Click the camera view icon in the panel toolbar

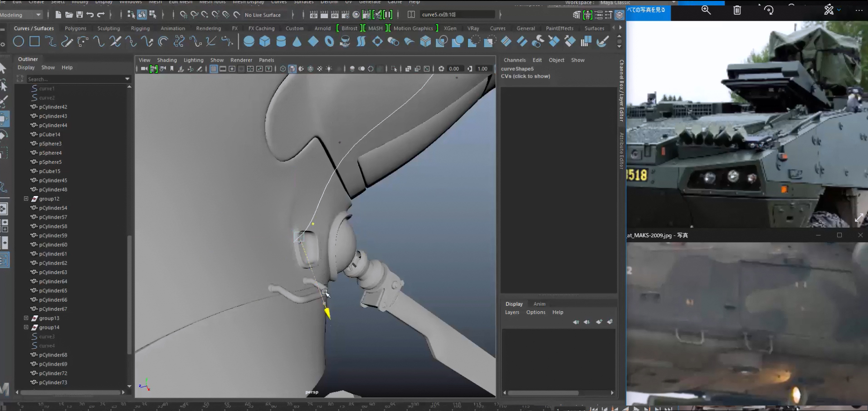coord(144,68)
